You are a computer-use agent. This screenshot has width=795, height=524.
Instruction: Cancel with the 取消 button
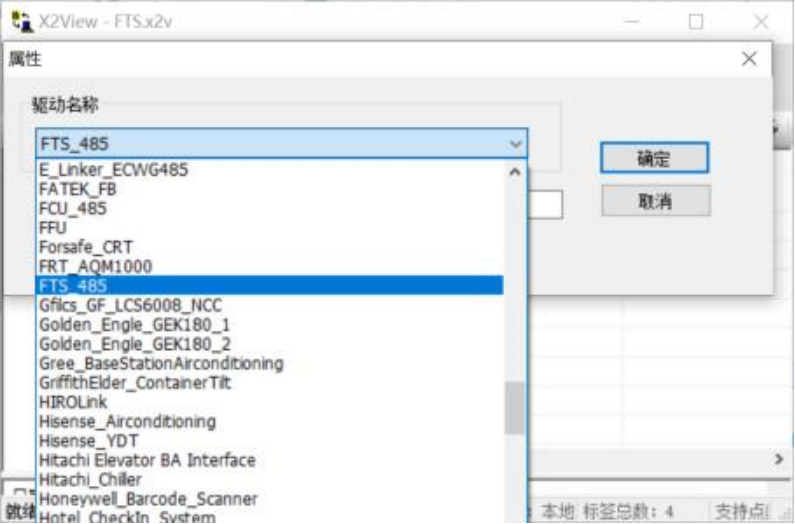tap(656, 201)
